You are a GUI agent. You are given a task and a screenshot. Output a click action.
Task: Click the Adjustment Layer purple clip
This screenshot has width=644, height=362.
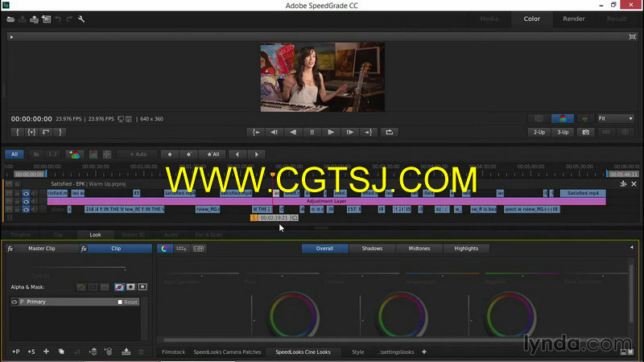tap(327, 201)
